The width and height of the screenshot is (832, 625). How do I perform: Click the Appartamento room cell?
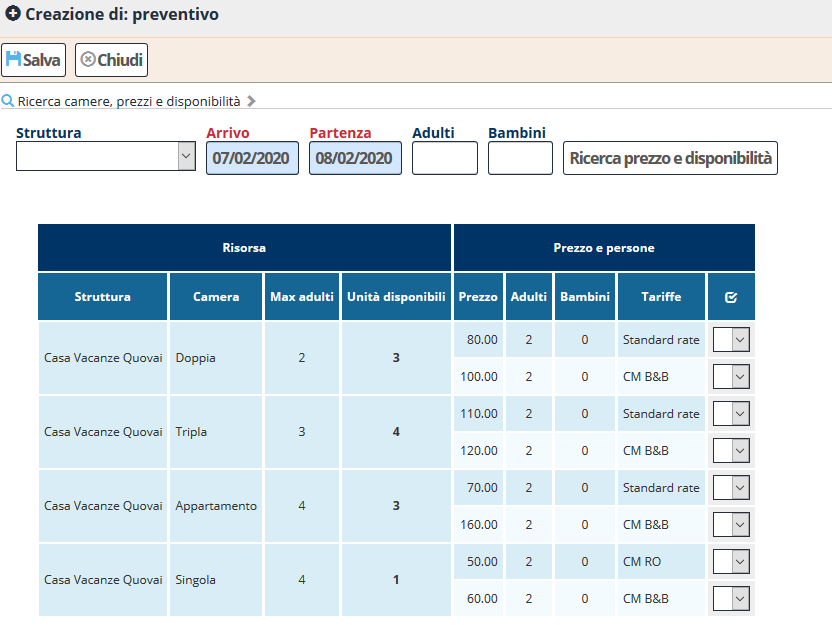pyautogui.click(x=216, y=506)
